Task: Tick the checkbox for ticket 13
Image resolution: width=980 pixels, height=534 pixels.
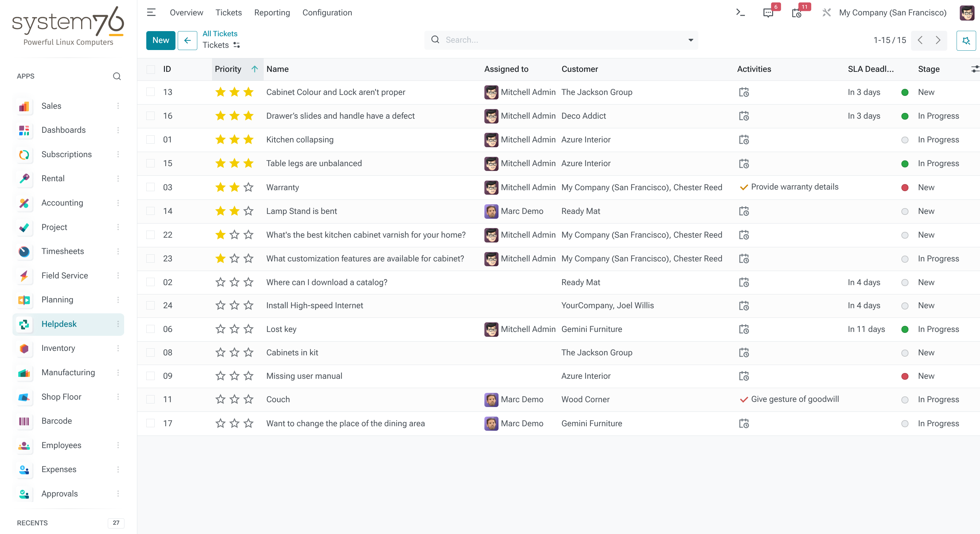Action: pos(151,92)
